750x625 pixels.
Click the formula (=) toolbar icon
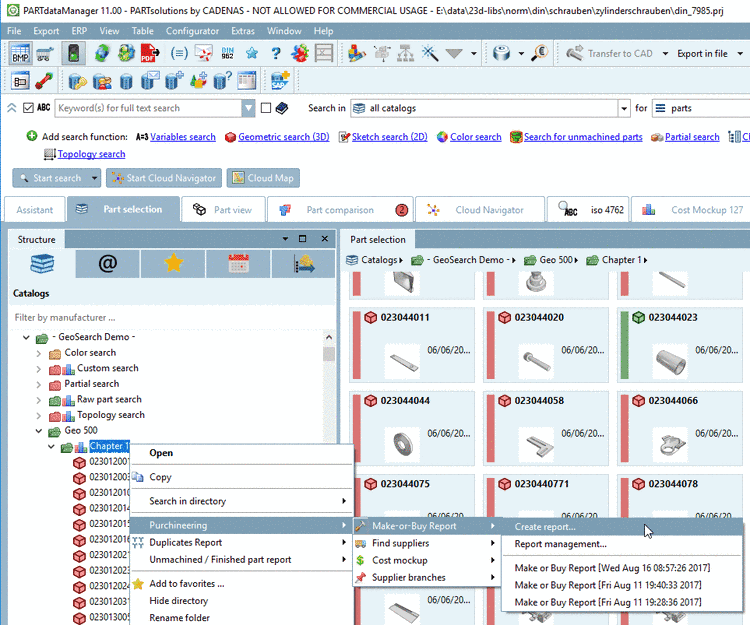click(x=179, y=53)
